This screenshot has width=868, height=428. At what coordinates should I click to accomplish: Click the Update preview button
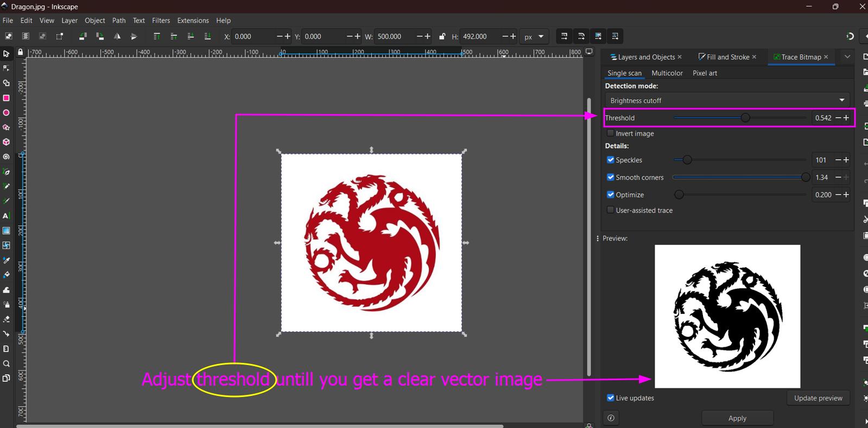[818, 398]
